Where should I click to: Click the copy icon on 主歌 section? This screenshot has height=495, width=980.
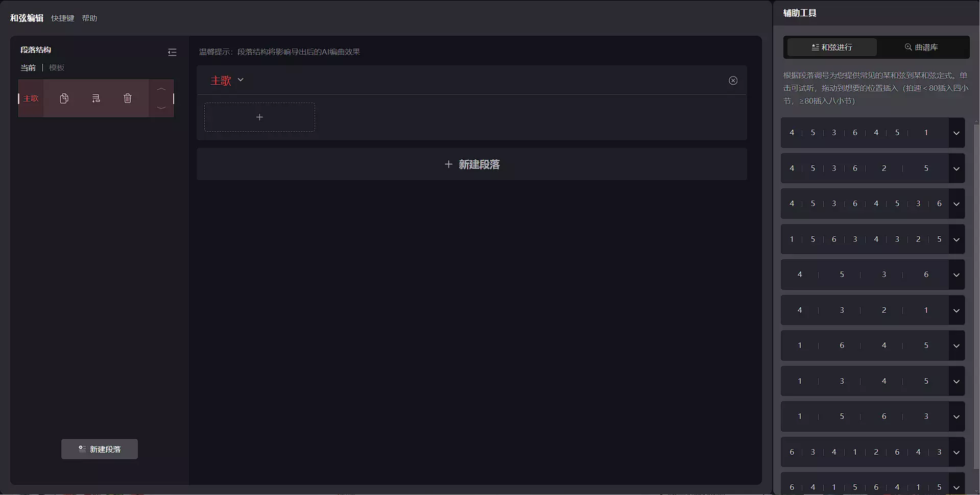[64, 98]
